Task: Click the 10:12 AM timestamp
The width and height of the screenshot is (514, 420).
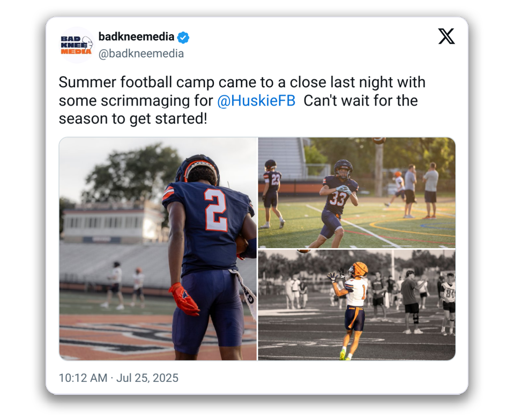Action: coord(83,378)
